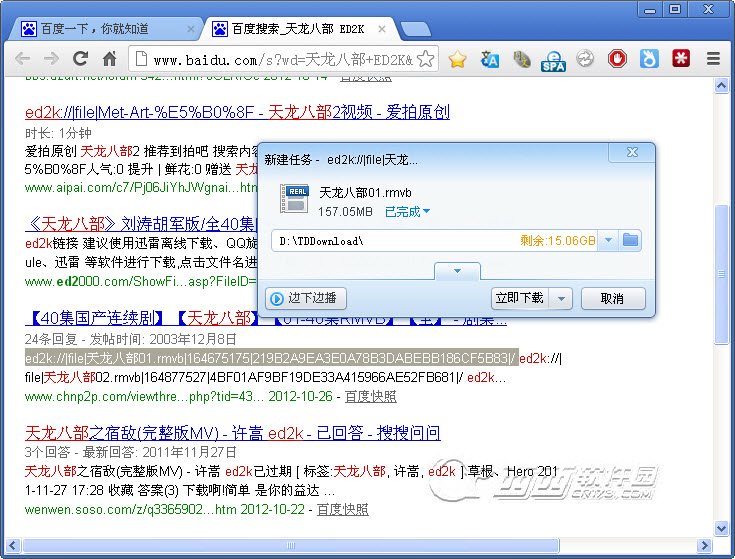Browse for a download folder with the folder icon
Image resolution: width=735 pixels, height=559 pixels.
(630, 240)
